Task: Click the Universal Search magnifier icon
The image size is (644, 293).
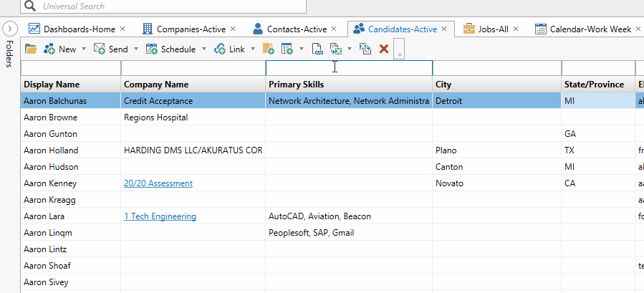Action: [30, 6]
